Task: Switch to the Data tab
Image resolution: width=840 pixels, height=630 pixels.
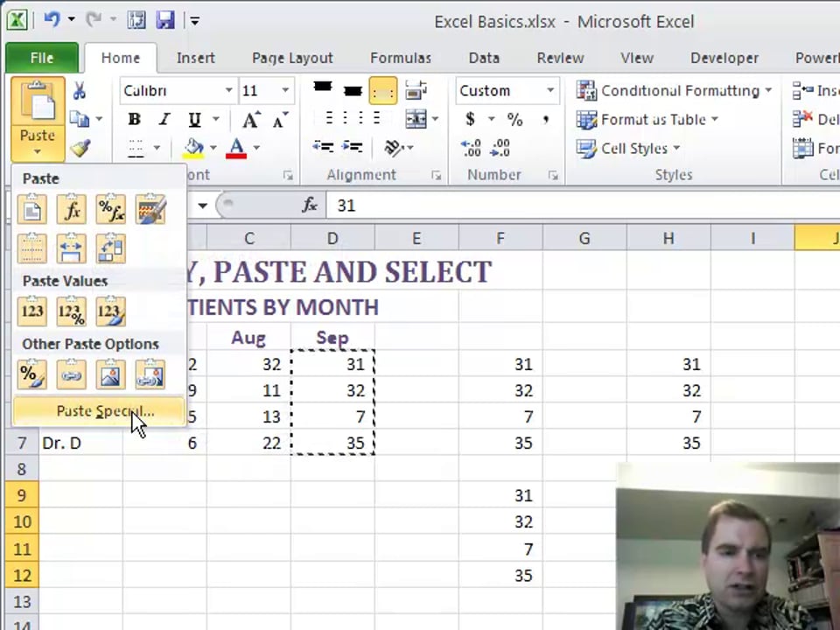Action: pyautogui.click(x=484, y=58)
